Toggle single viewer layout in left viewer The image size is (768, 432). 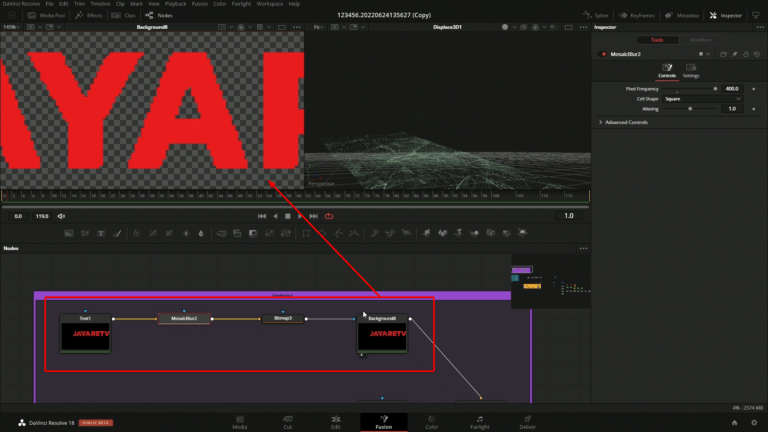[x=282, y=27]
